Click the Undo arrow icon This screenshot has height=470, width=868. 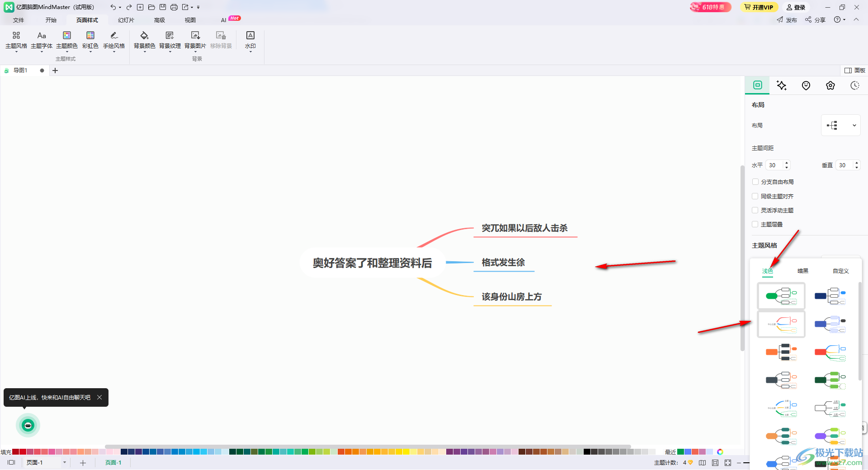click(113, 7)
